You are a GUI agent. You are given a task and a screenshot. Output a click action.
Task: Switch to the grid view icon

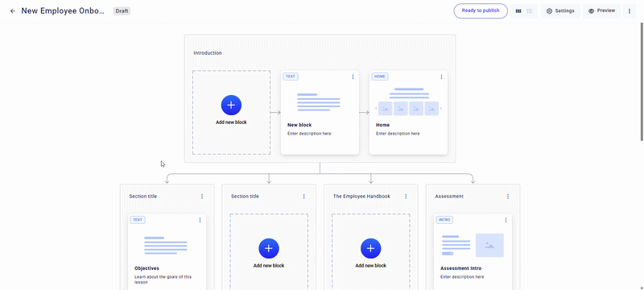(x=518, y=11)
